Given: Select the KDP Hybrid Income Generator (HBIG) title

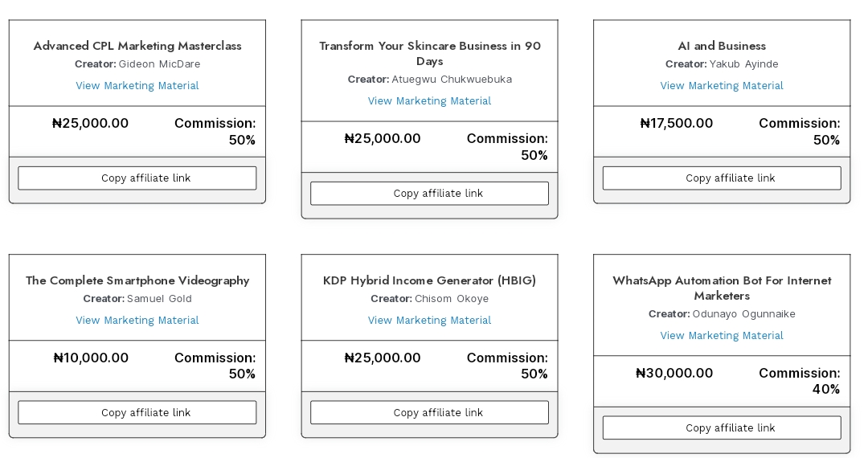Looking at the screenshot, I should point(429,280).
